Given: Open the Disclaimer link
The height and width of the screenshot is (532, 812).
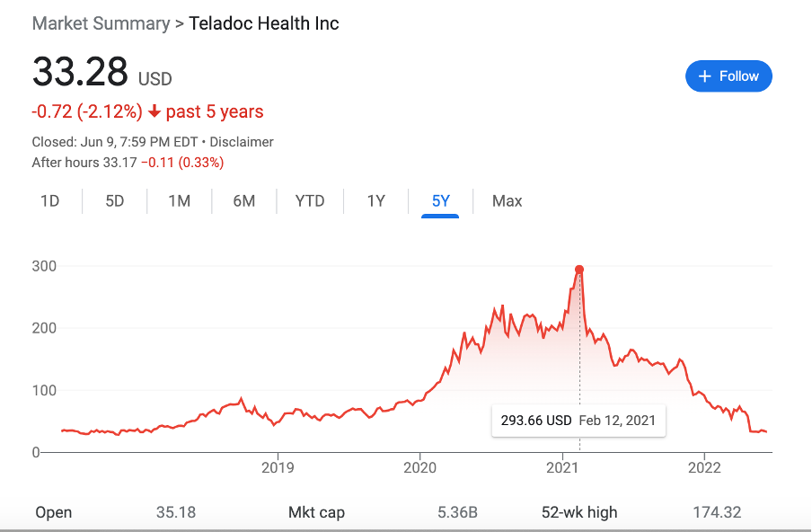Looking at the screenshot, I should coord(242,142).
